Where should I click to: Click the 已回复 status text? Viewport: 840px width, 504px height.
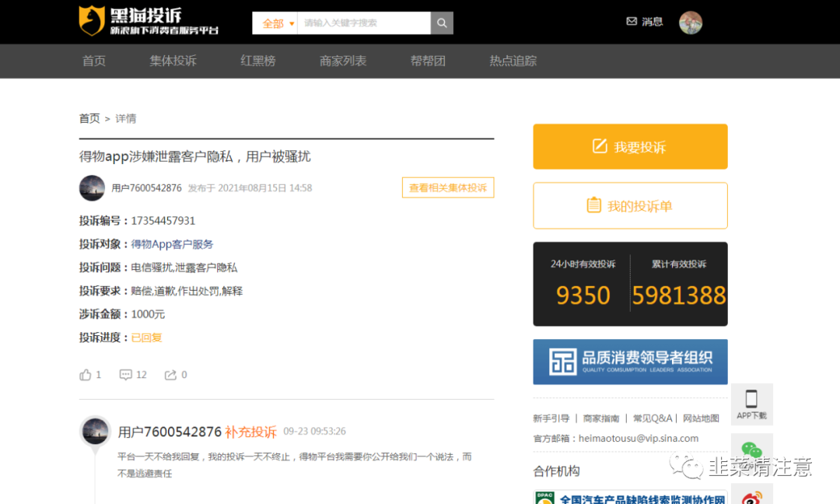146,338
